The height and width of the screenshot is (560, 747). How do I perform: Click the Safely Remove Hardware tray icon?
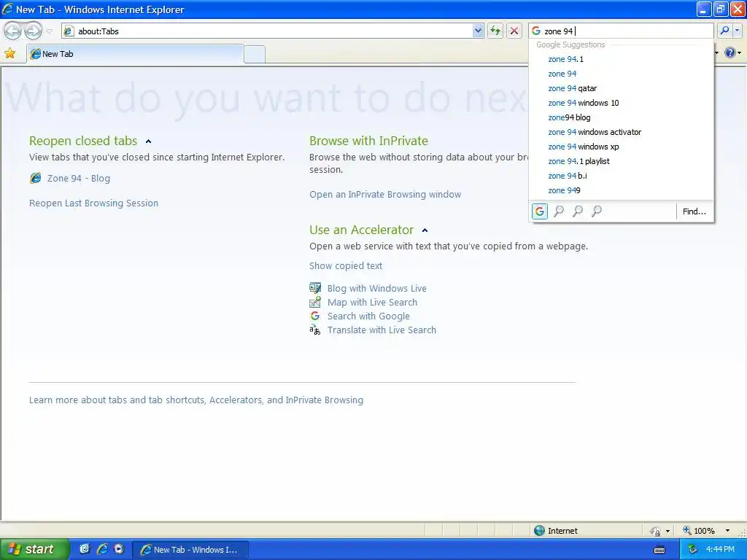pos(693,550)
